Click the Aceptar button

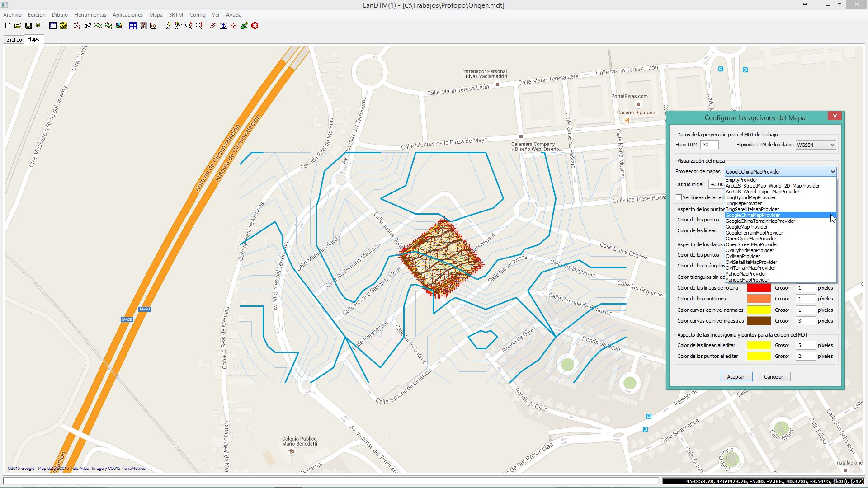pyautogui.click(x=736, y=377)
